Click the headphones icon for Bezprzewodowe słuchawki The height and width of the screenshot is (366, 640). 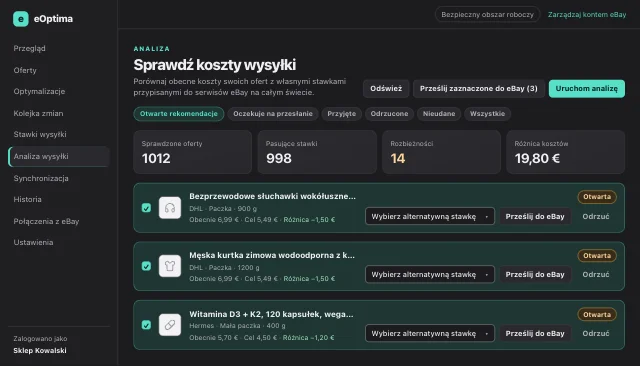170,208
